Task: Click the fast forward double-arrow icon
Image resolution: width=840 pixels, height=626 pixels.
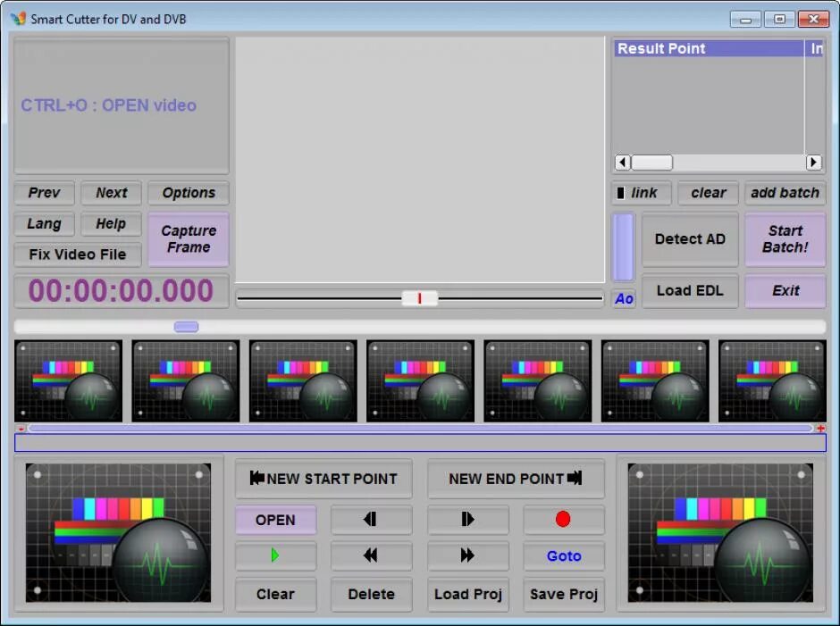Action: (x=467, y=555)
